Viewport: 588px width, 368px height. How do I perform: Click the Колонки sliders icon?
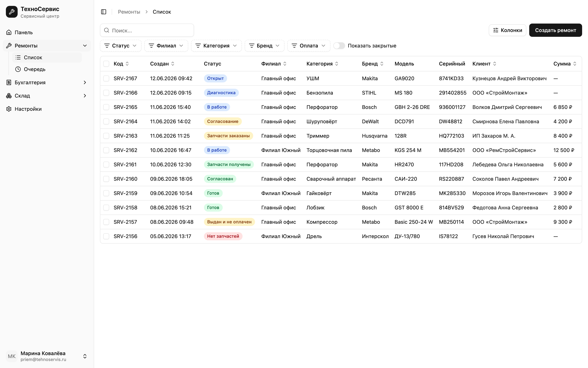click(x=496, y=30)
